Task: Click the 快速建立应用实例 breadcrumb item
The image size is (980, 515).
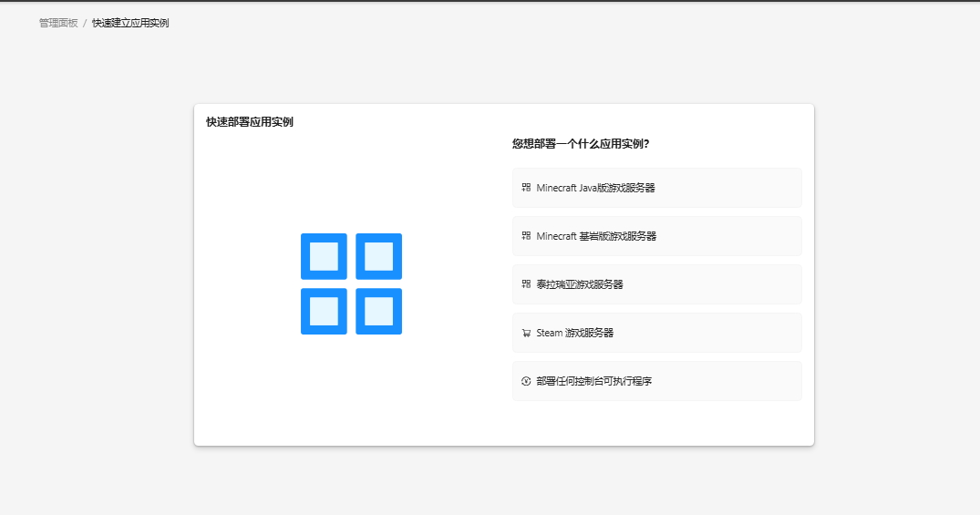Action: [x=130, y=23]
